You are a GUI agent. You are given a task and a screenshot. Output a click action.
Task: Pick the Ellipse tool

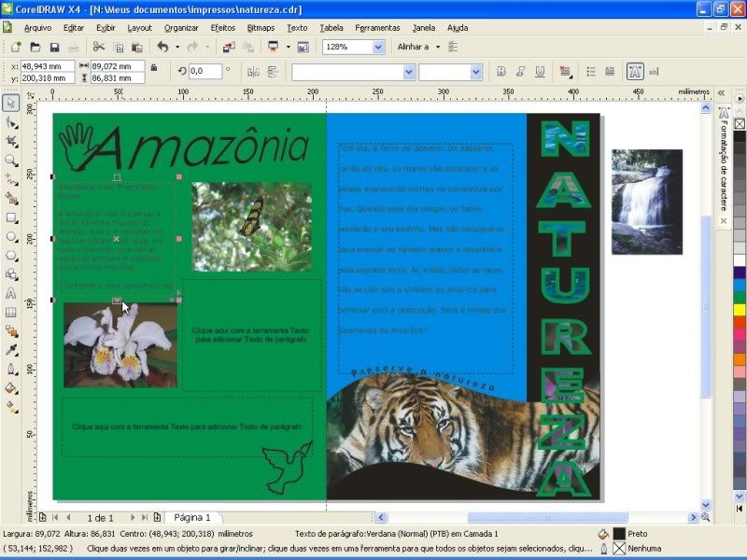[11, 237]
